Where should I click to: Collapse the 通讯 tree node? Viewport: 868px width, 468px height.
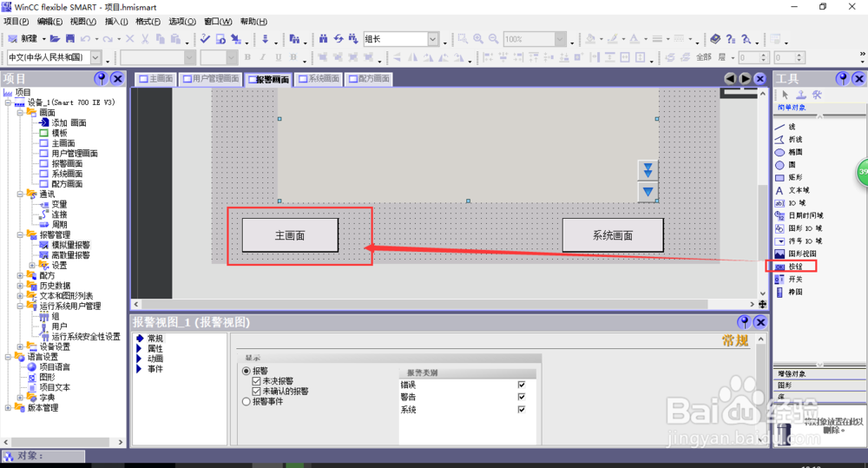(20, 194)
